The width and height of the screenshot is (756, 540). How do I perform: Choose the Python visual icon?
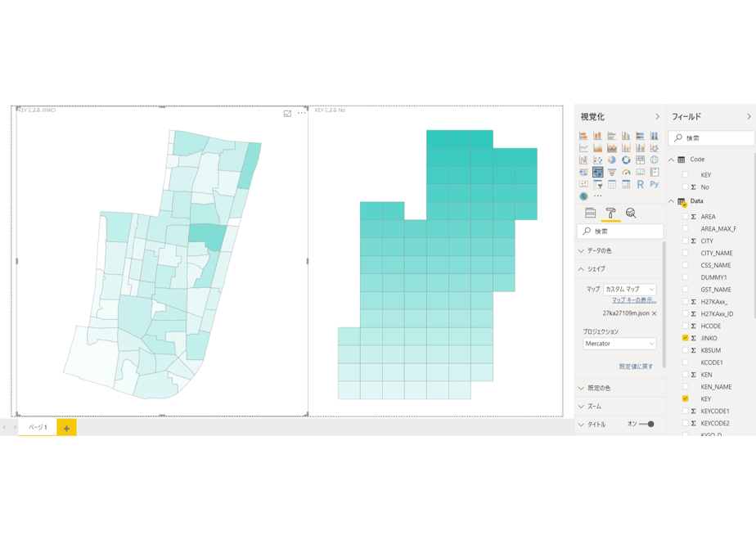pos(655,184)
